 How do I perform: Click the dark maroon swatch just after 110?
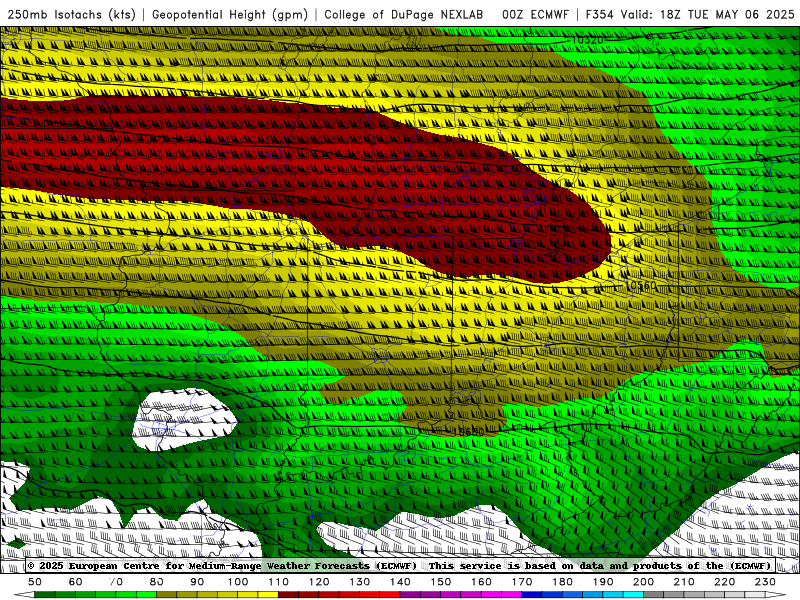coord(289,595)
